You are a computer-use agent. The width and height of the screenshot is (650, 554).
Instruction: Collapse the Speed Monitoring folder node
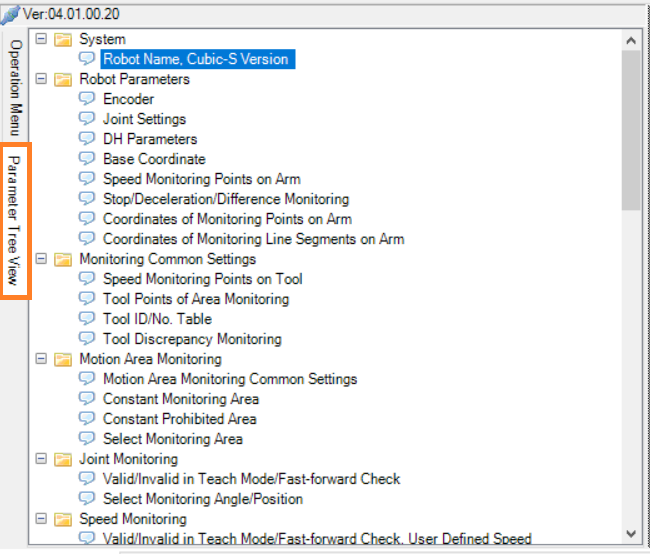coord(41,519)
